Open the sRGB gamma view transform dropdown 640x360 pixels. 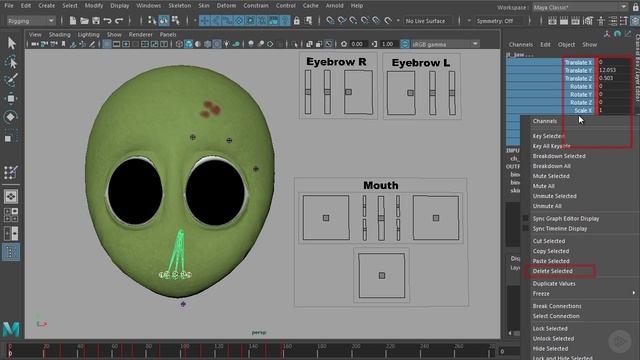click(445, 44)
